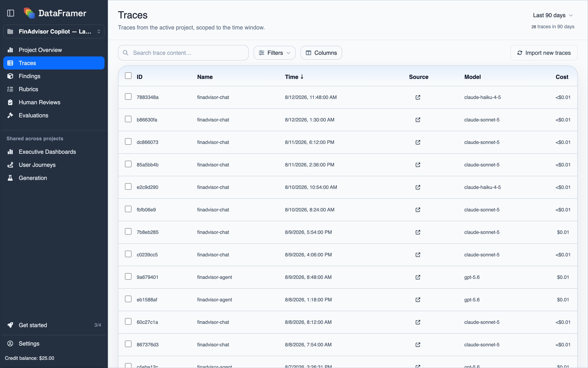Open the Last 90 days dropdown
Screen dimensions: 588x368
click(553, 15)
